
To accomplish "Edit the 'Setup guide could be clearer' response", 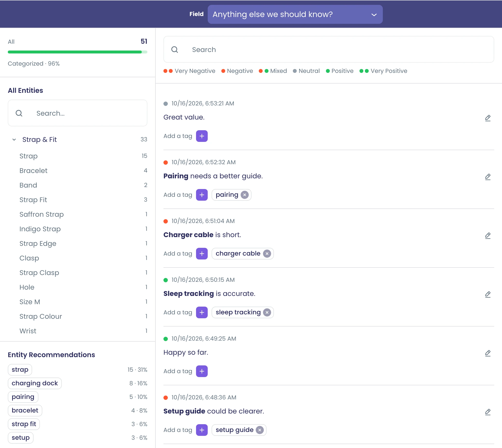I will (487, 412).
